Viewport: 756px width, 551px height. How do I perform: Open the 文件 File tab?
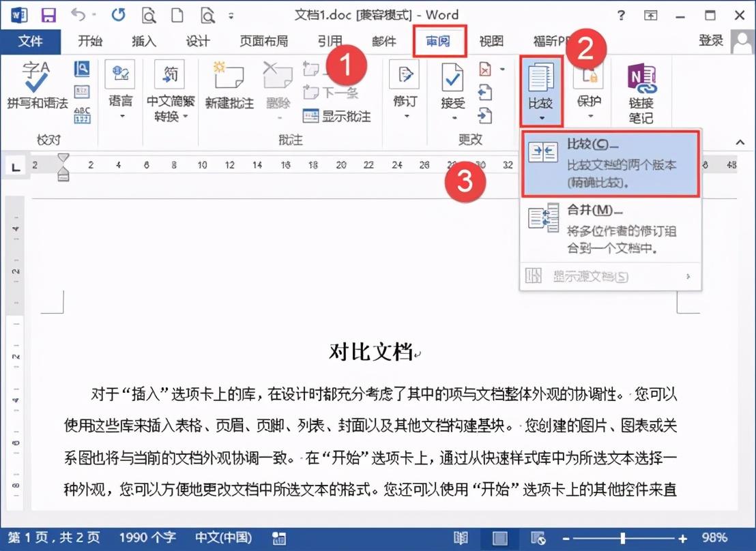point(31,42)
